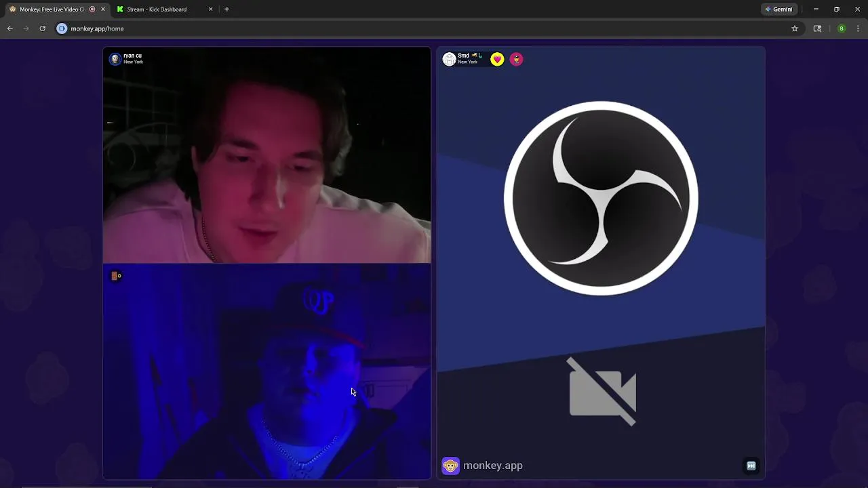
Task: Click the recording indicator on the Monkey tab
Action: [x=92, y=9]
